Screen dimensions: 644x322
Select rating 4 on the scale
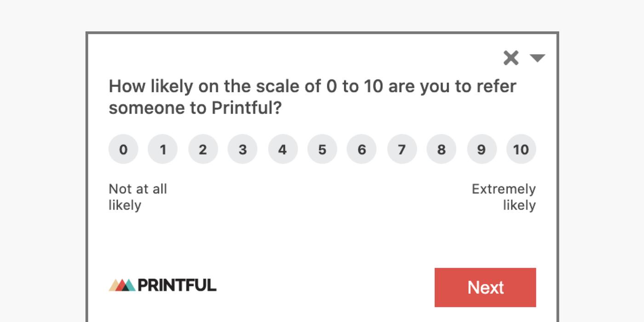[x=282, y=149]
